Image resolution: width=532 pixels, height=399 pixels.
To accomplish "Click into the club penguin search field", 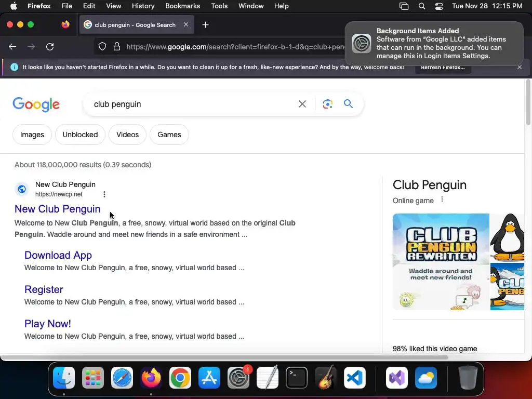I will [x=193, y=104].
